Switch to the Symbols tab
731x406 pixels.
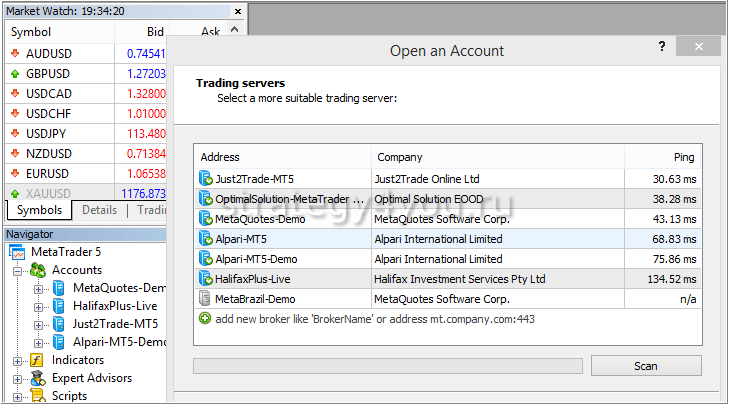39,210
